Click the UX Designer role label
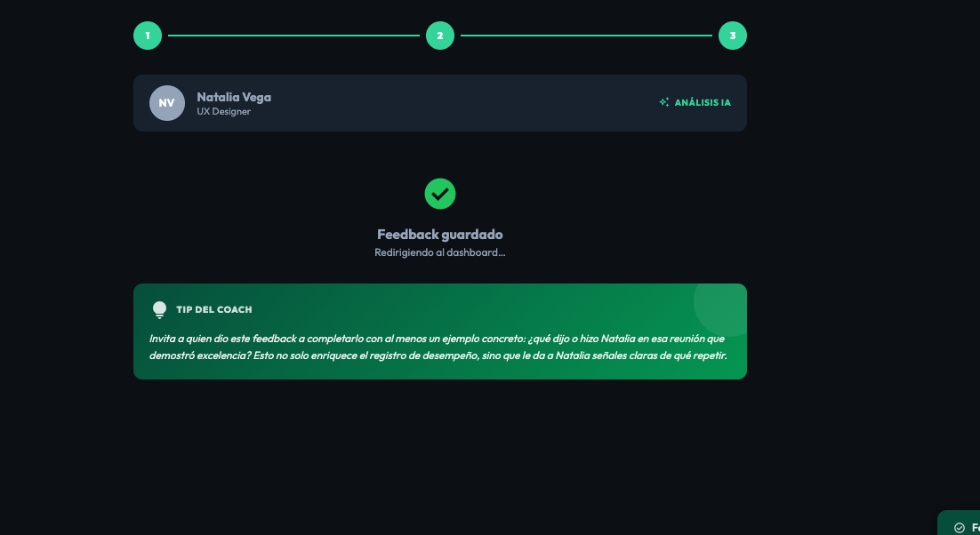The height and width of the screenshot is (535, 980). tap(223, 112)
